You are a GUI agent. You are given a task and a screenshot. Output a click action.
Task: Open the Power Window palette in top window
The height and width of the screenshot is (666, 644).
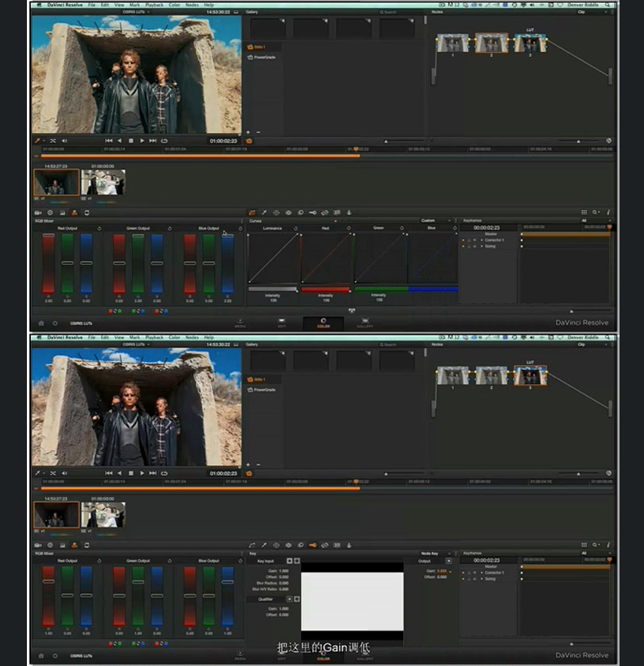click(276, 213)
